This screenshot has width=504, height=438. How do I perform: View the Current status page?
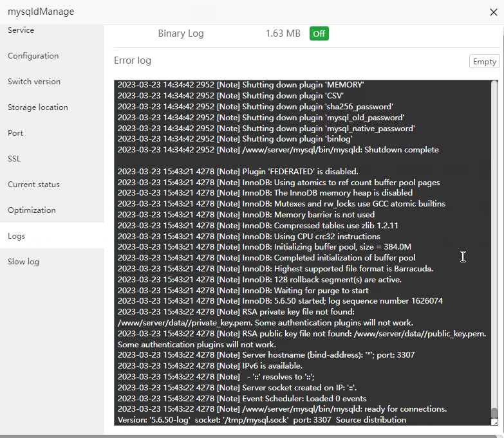[x=33, y=185]
